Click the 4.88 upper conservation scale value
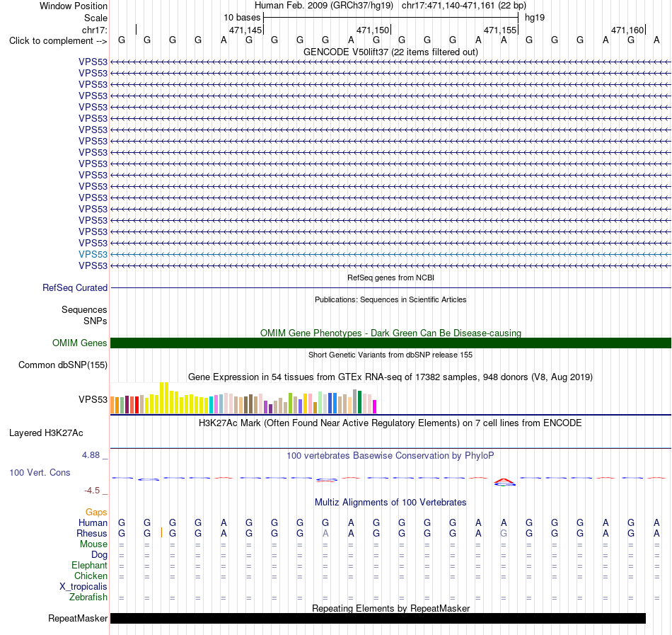672x635 pixels. [91, 455]
